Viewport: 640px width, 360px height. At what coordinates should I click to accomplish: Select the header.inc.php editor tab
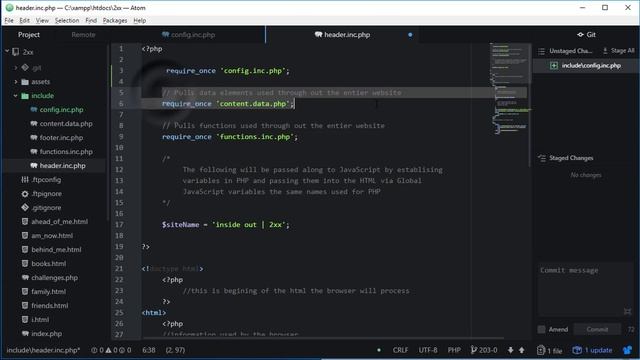342,35
